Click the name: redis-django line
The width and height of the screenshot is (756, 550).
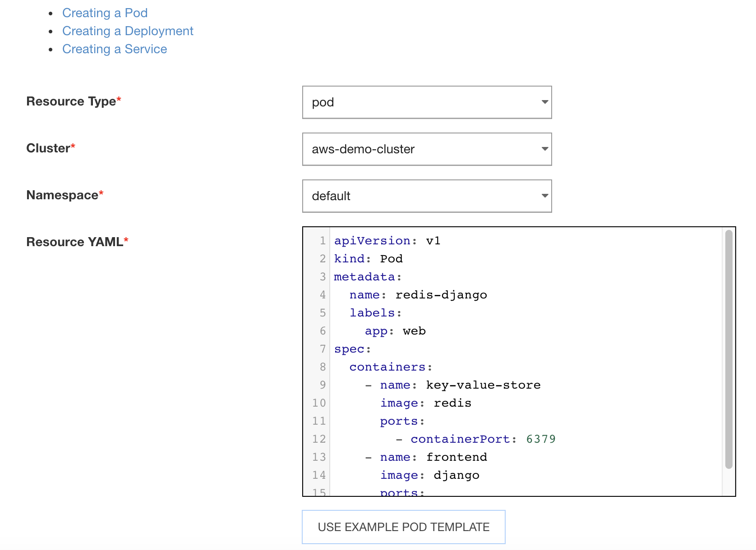(418, 295)
